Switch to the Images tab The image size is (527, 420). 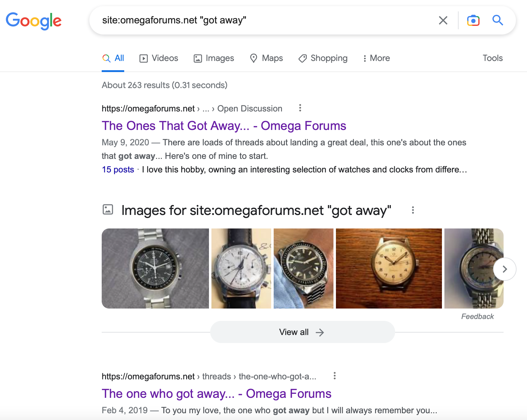click(x=214, y=58)
